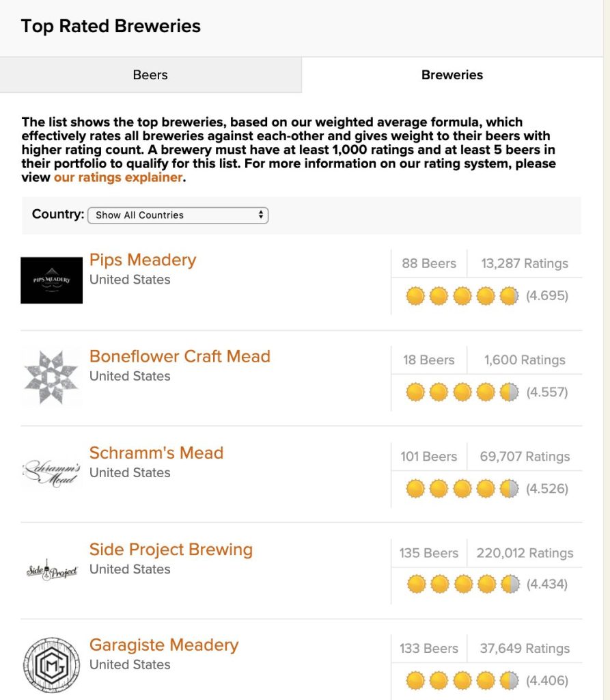Open Side Project Brewing link

pos(171,550)
